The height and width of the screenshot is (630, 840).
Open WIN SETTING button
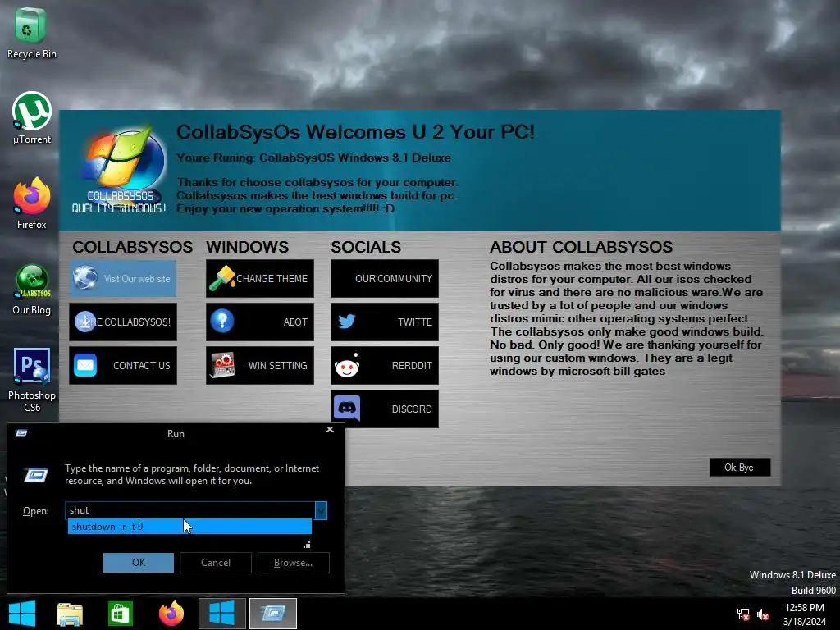260,365
